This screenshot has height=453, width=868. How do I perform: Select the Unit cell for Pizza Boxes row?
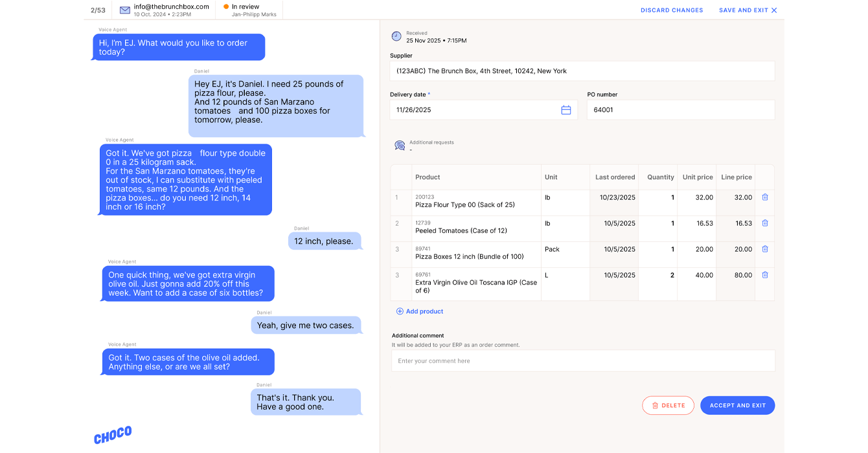pyautogui.click(x=565, y=249)
